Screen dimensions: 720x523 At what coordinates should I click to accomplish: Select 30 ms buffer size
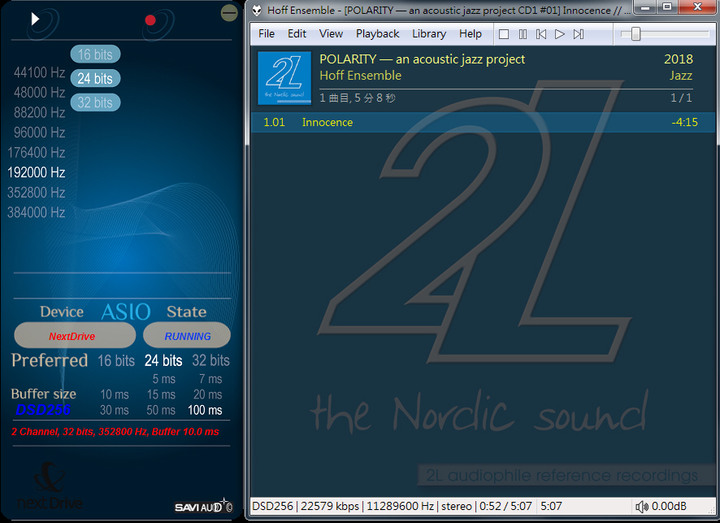click(x=114, y=411)
